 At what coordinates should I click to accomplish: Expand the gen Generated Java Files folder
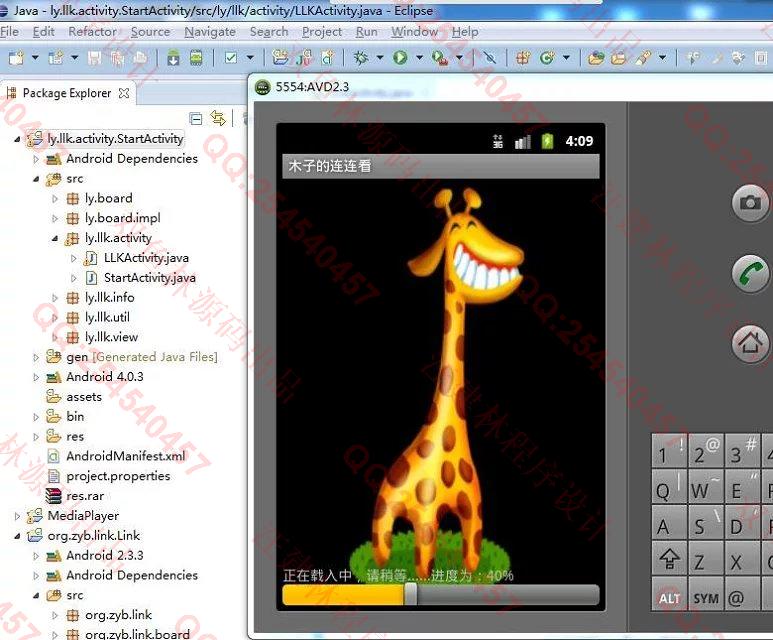click(x=36, y=357)
